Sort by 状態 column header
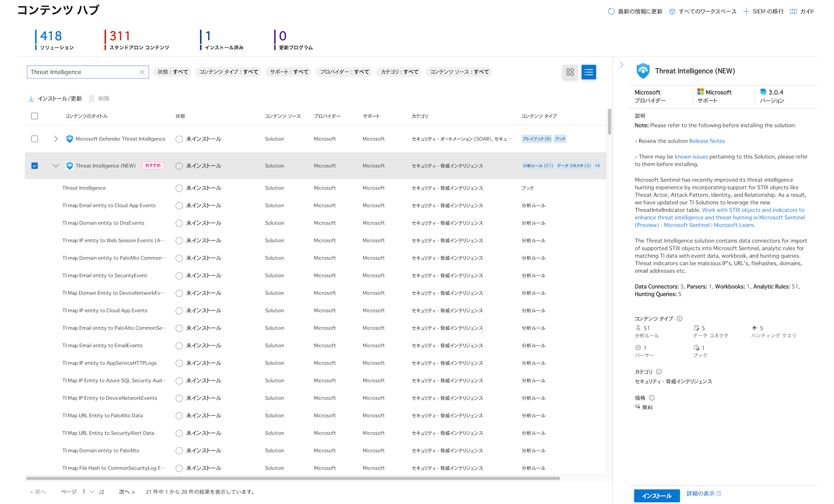The width and height of the screenshot is (834, 504). 180,116
